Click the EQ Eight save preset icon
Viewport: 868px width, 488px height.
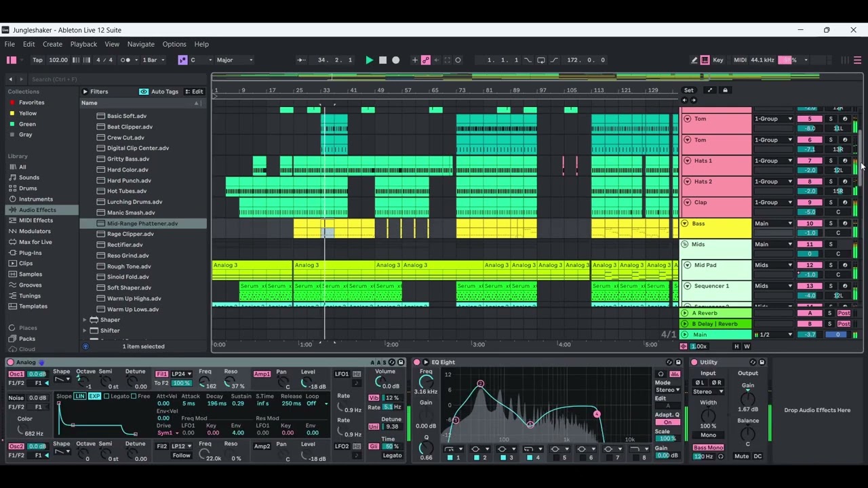[678, 363]
